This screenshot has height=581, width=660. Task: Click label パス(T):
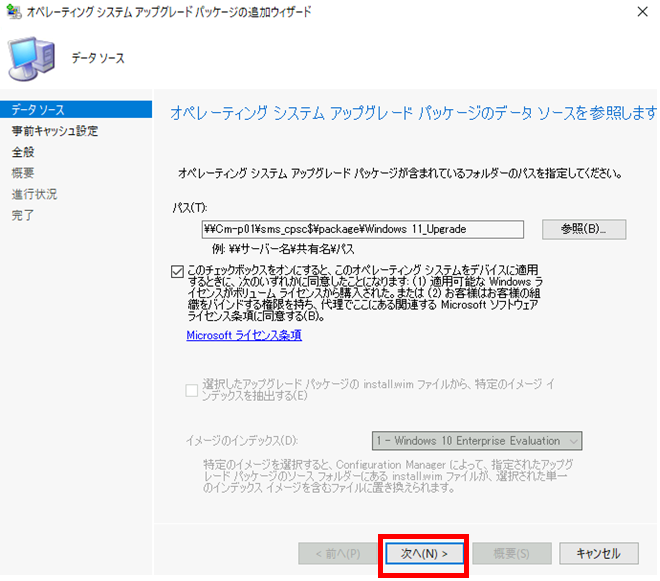coord(190,208)
